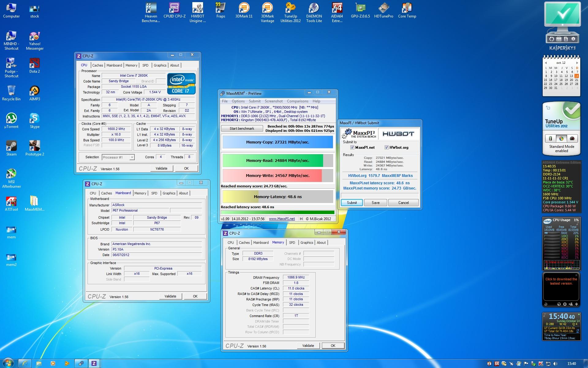The height and width of the screenshot is (368, 588).
Task: Launch the Steam desktop icon
Action: tap(11, 148)
